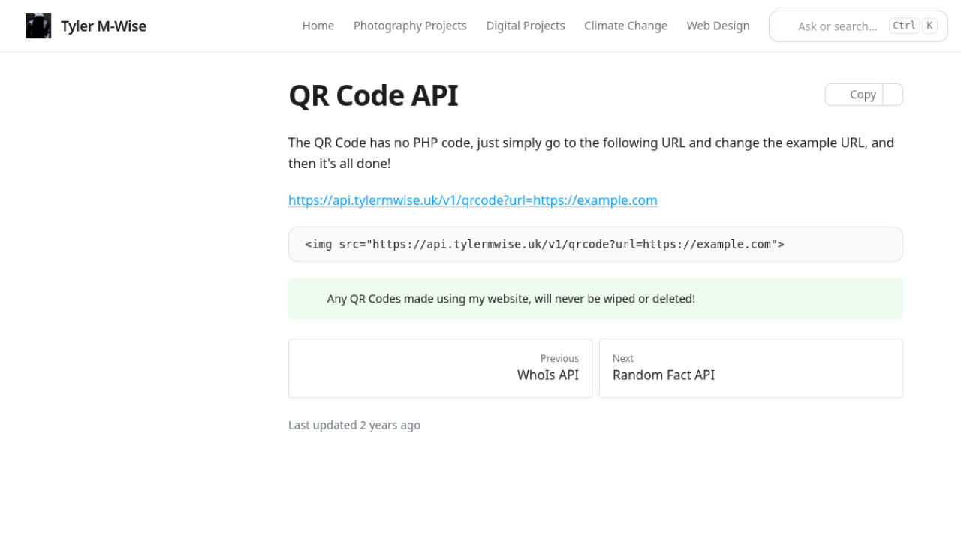Screen dimensions: 961x560
Task: Go to previous page WhoIs API
Action: pos(440,368)
